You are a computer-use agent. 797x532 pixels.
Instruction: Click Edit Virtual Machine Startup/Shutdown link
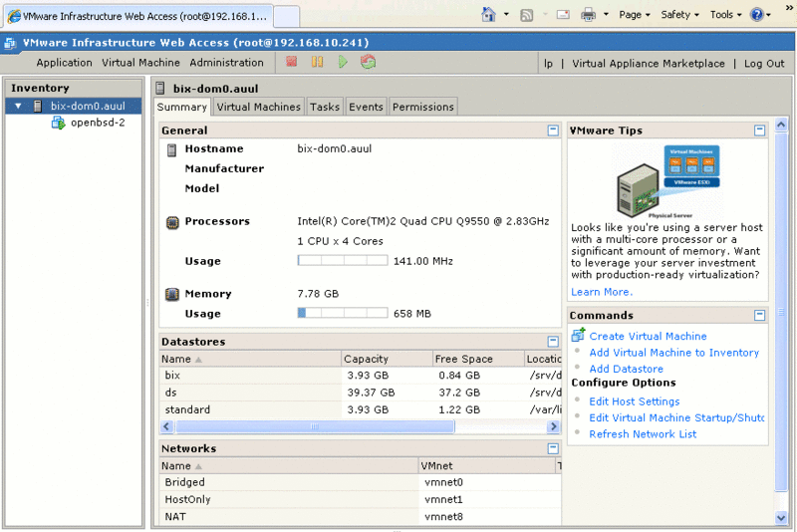point(676,417)
